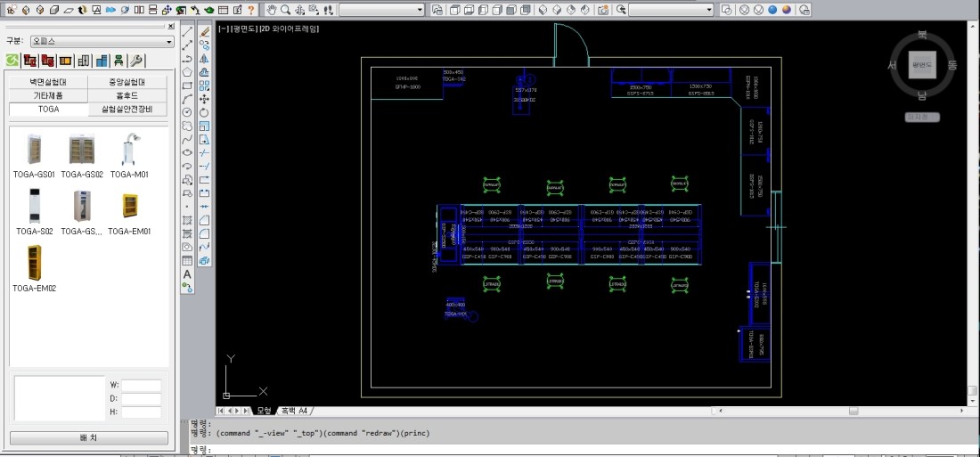Open the [평면도] view menu label
980x457 pixels.
pyautogui.click(x=243, y=29)
